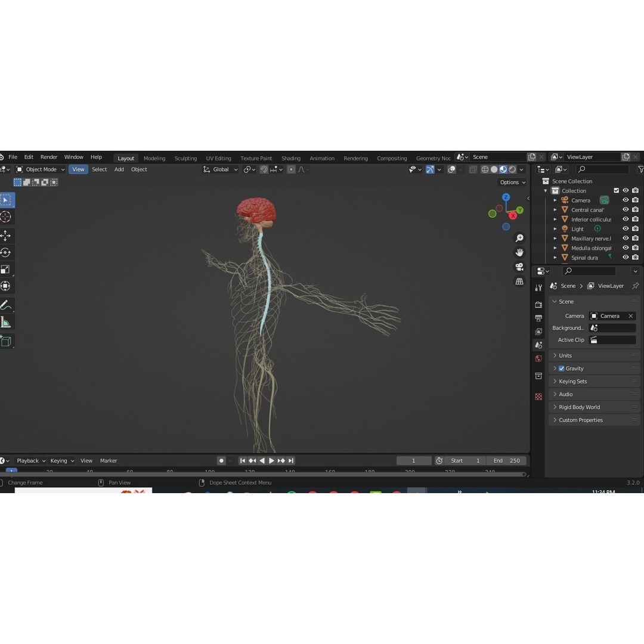The width and height of the screenshot is (644, 644).
Task: Switch to the Shading workspace tab
Action: (x=291, y=157)
